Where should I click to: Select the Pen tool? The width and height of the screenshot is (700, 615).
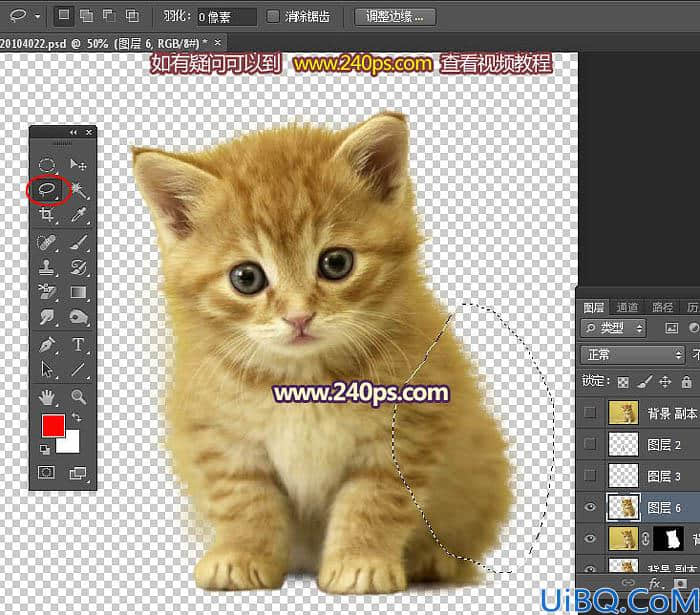pos(47,345)
